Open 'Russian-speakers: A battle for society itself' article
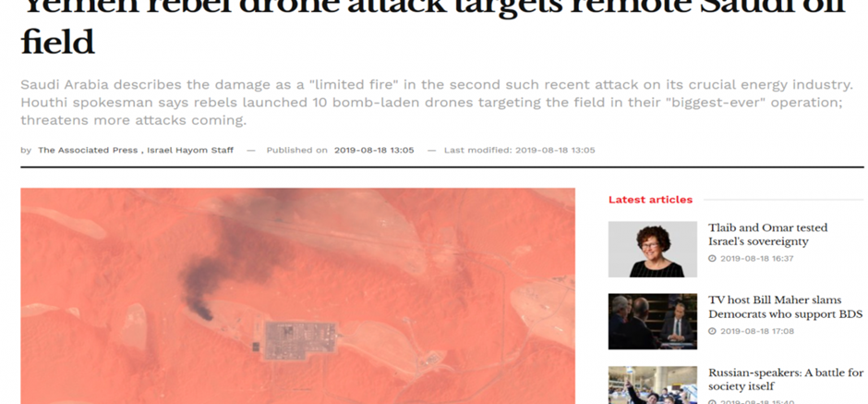 [x=786, y=379]
